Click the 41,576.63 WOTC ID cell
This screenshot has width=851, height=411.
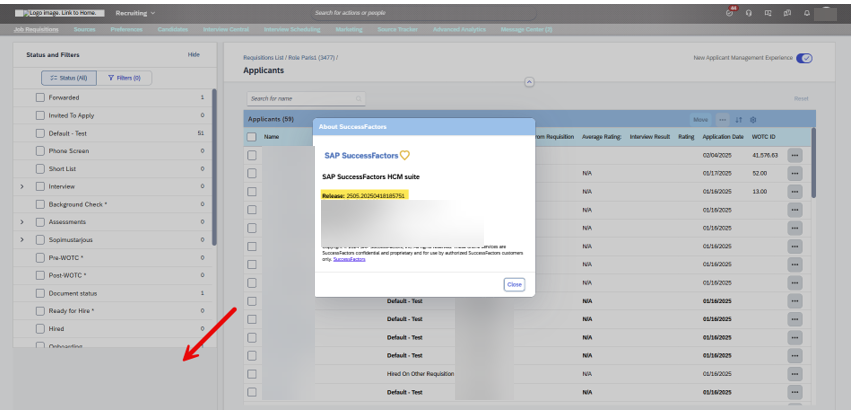(765, 155)
